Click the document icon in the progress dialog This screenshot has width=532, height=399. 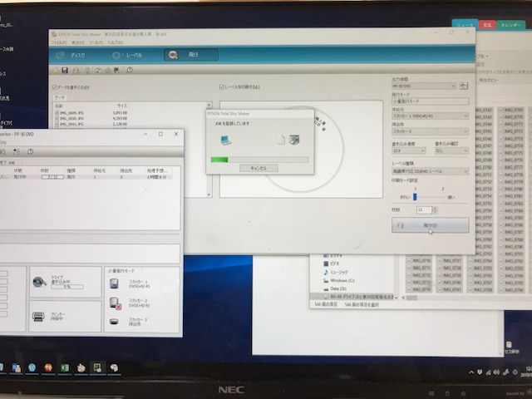coord(281,140)
